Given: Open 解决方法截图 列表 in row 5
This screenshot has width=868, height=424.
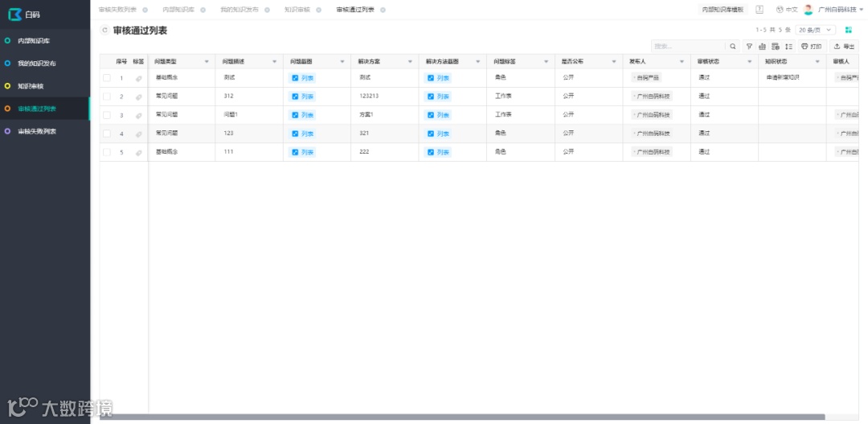Looking at the screenshot, I should (x=438, y=152).
